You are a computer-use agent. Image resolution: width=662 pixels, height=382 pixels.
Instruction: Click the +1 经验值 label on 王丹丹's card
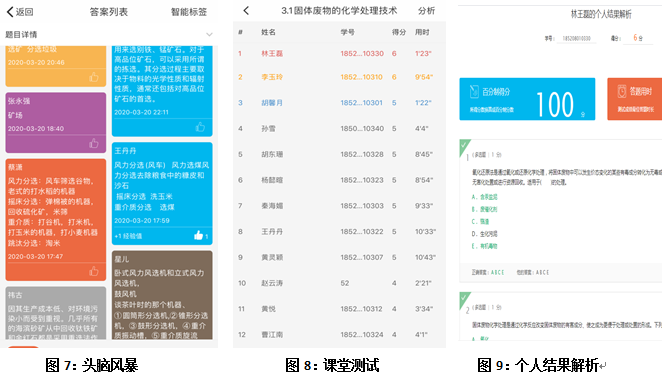pyautogui.click(x=128, y=236)
